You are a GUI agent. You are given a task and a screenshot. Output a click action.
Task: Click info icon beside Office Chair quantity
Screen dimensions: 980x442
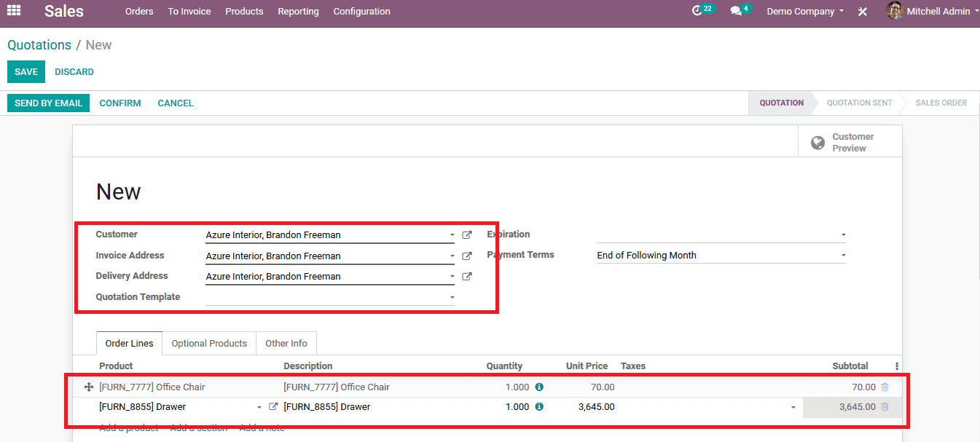tap(539, 387)
